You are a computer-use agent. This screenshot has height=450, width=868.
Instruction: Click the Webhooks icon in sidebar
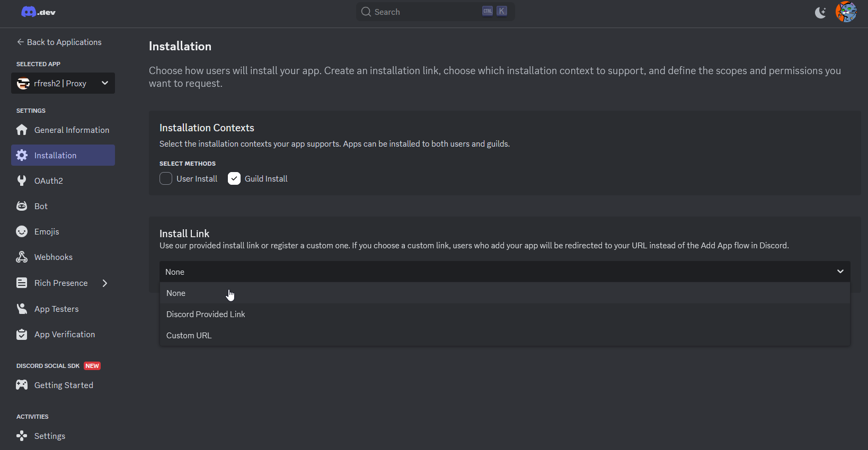pyautogui.click(x=22, y=257)
